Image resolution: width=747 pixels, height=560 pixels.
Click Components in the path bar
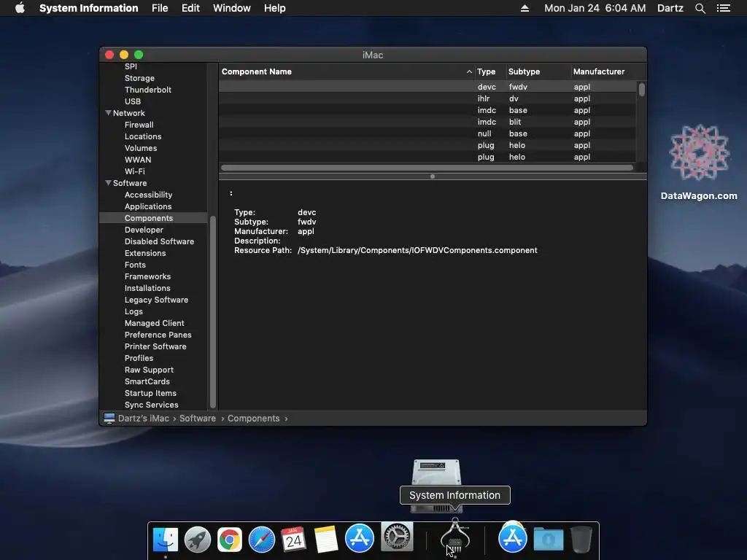coord(253,418)
